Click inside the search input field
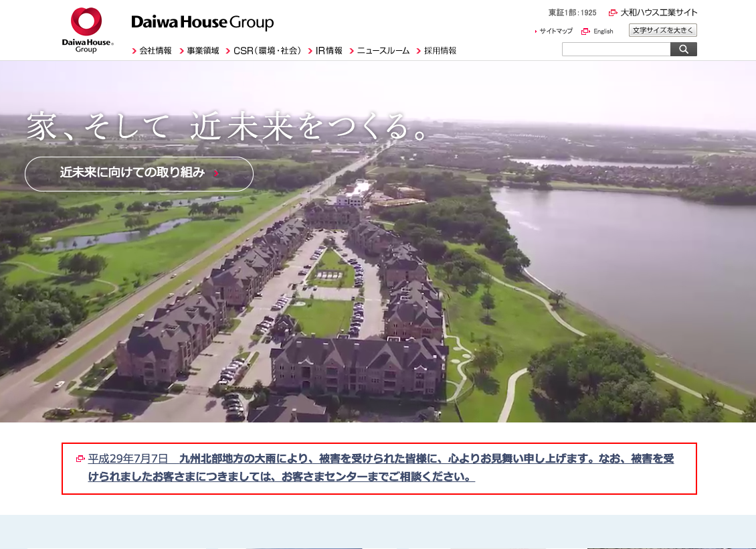Screen dimensions: 756x549 coord(616,48)
